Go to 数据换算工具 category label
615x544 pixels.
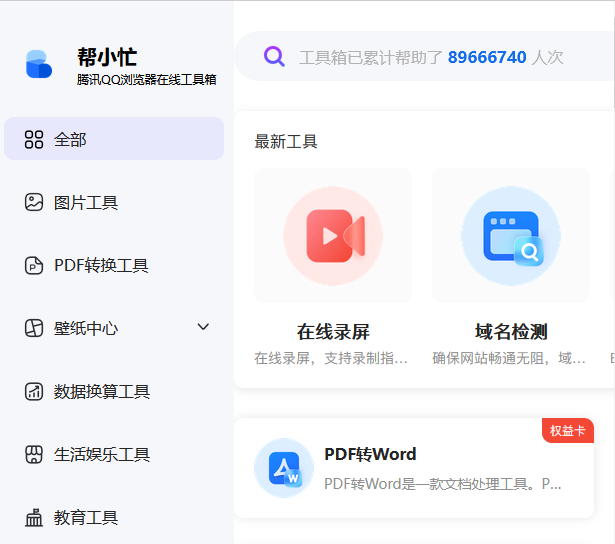click(102, 391)
